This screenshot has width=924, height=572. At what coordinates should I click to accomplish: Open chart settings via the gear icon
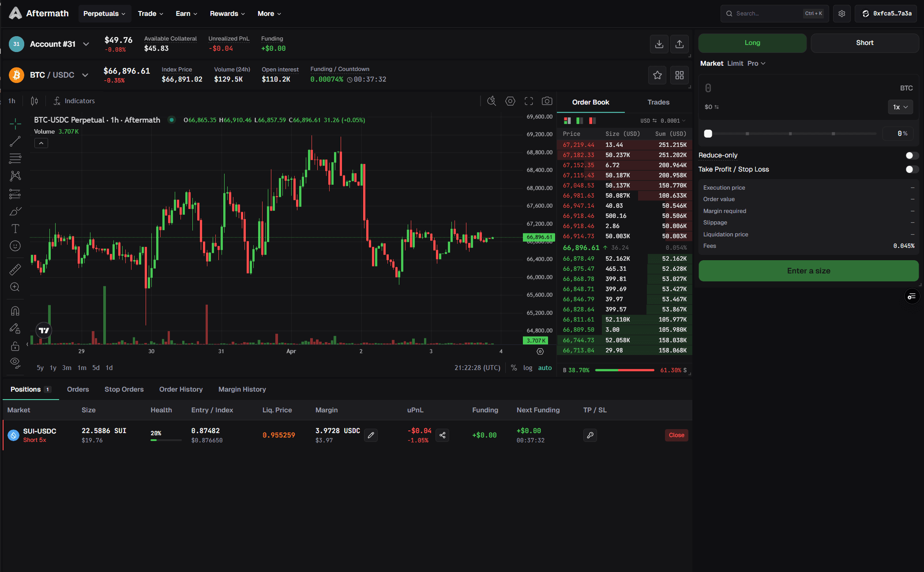coord(510,101)
